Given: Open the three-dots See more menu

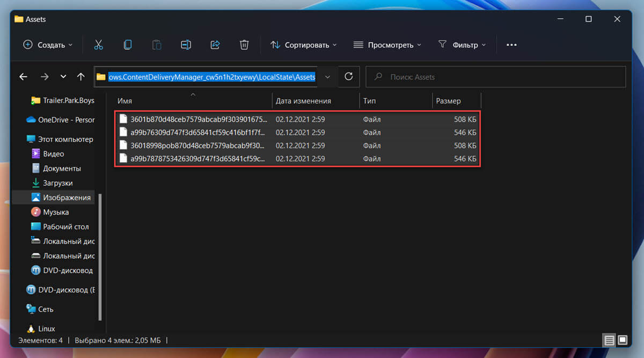Looking at the screenshot, I should [x=511, y=45].
